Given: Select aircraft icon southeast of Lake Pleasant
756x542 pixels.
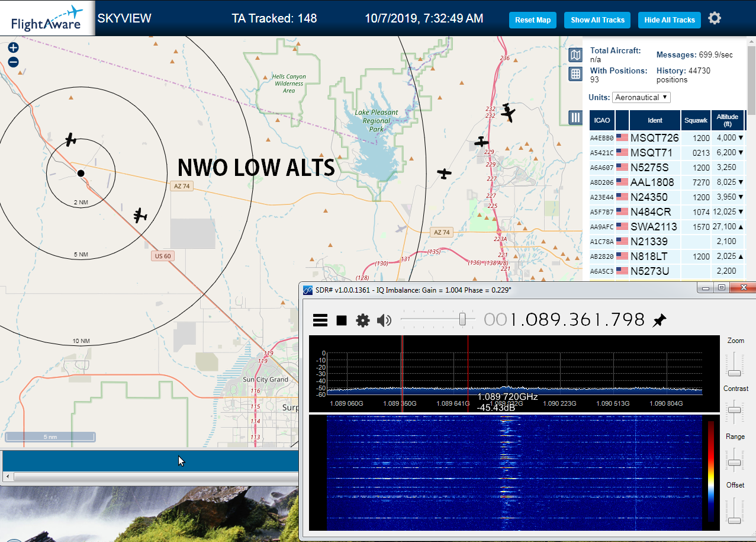Looking at the screenshot, I should point(444,174).
